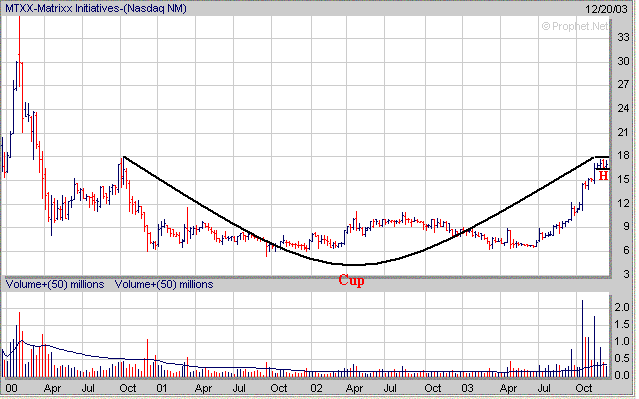Click the red H handle annotation

[603, 176]
